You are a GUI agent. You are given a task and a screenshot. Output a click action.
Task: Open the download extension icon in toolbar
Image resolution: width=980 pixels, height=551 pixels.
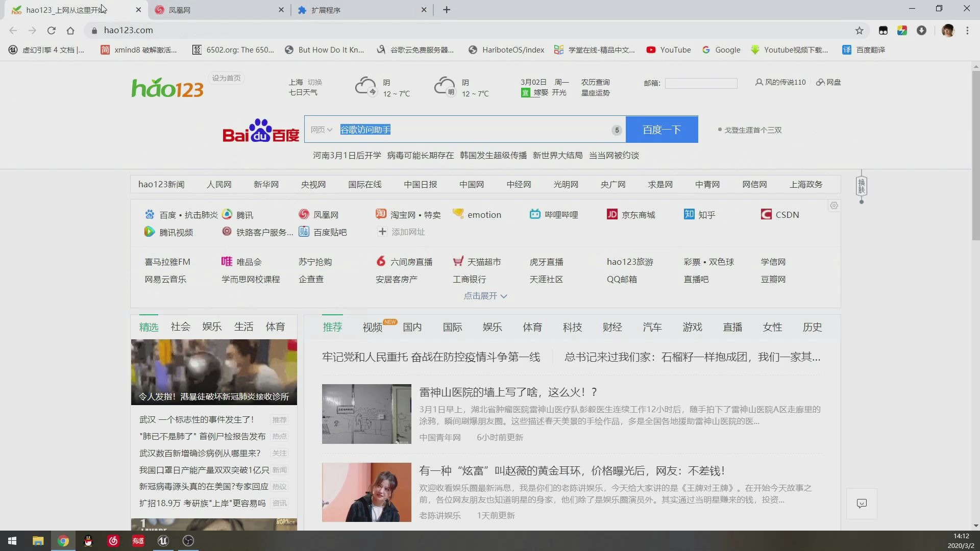(x=921, y=31)
